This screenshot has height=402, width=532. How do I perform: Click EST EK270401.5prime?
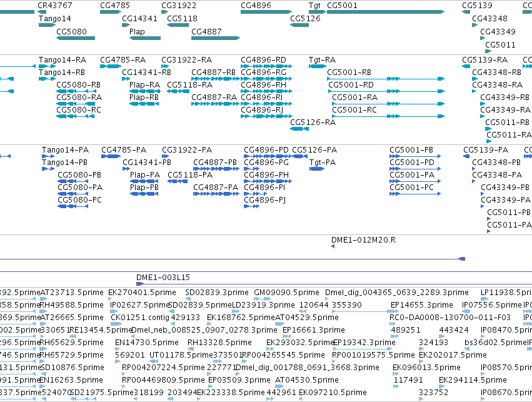(x=142, y=293)
